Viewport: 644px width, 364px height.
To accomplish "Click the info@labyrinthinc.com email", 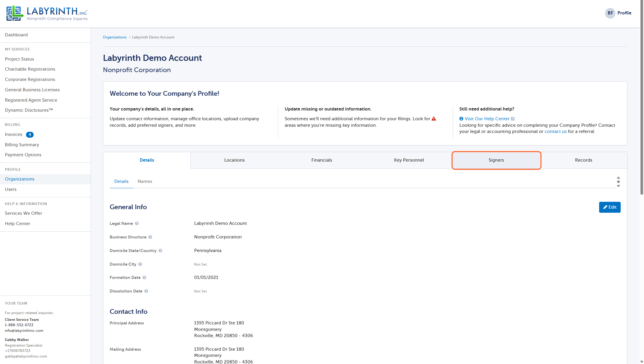I will click(x=24, y=331).
